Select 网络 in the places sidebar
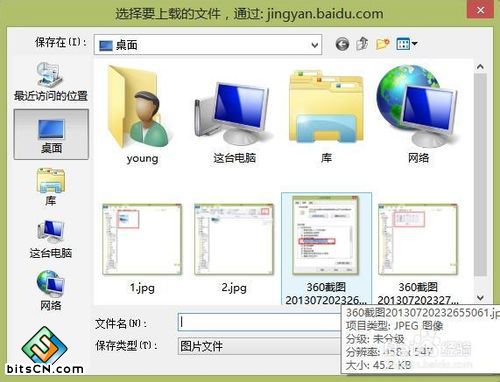This screenshot has height=382, width=500. coord(51,291)
